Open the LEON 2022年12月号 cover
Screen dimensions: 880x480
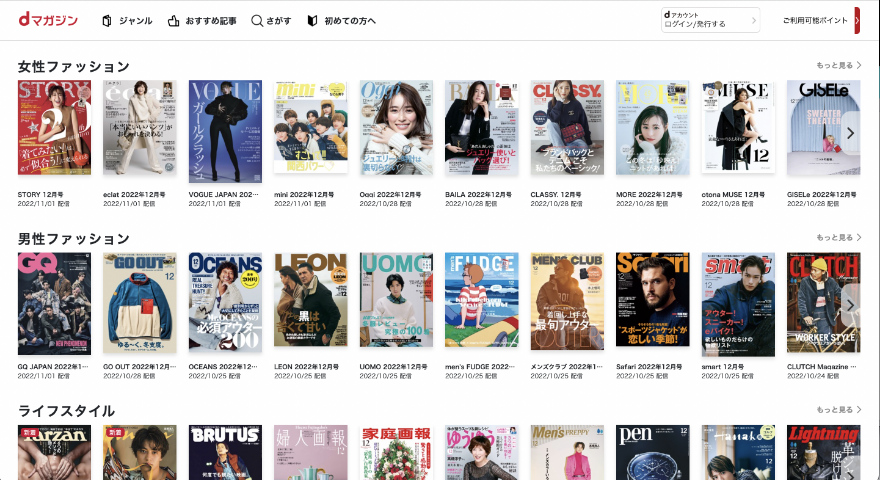pos(310,299)
